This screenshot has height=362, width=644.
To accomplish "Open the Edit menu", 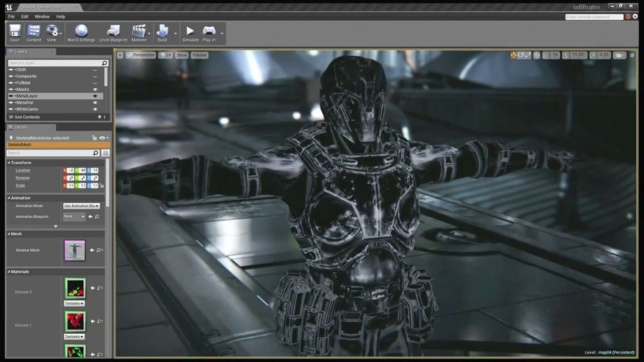I will click(x=25, y=17).
